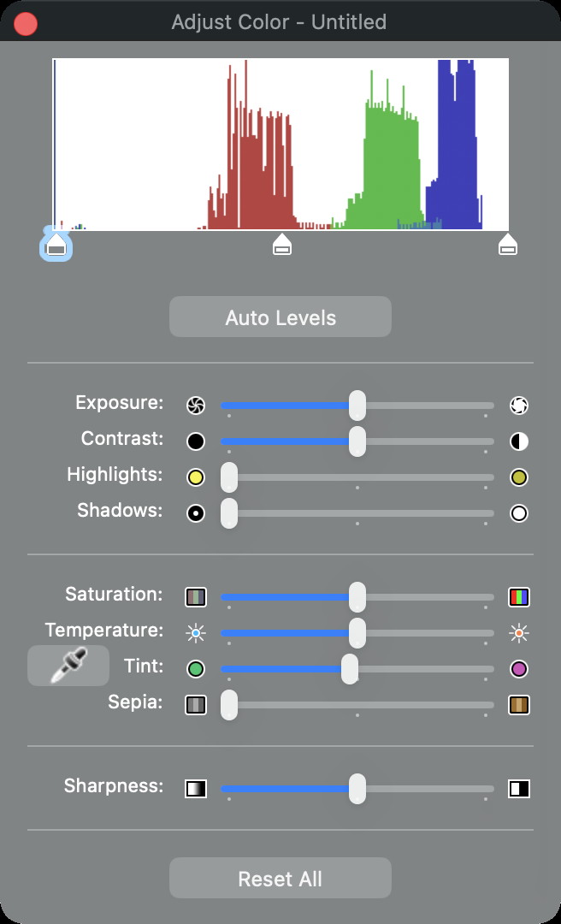Click the warm temperature sun icon
Screen dimensions: 561x924
point(518,633)
